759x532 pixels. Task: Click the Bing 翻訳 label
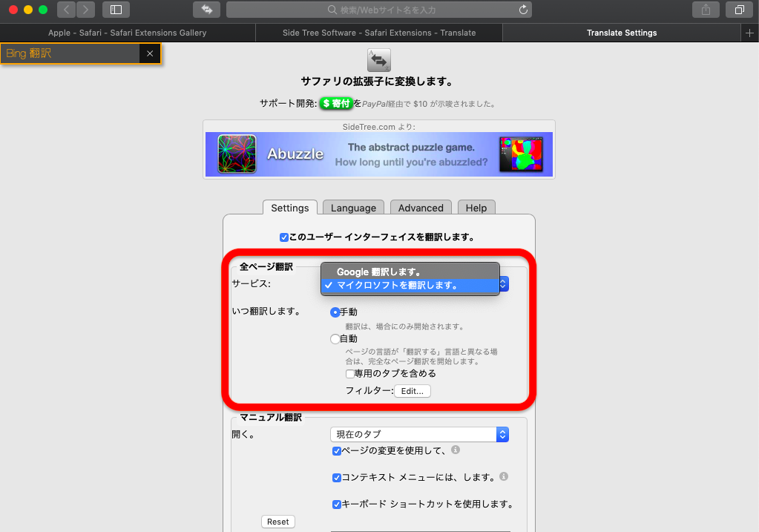(28, 53)
